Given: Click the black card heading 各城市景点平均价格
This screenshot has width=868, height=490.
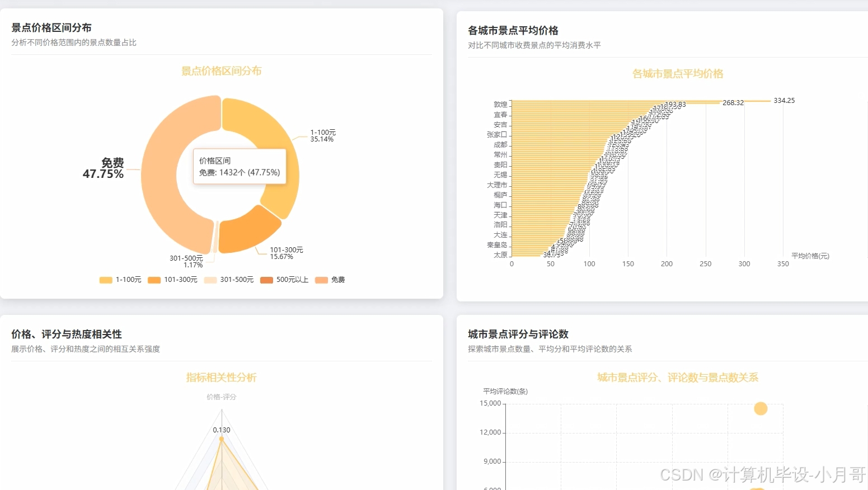Looking at the screenshot, I should click(513, 30).
